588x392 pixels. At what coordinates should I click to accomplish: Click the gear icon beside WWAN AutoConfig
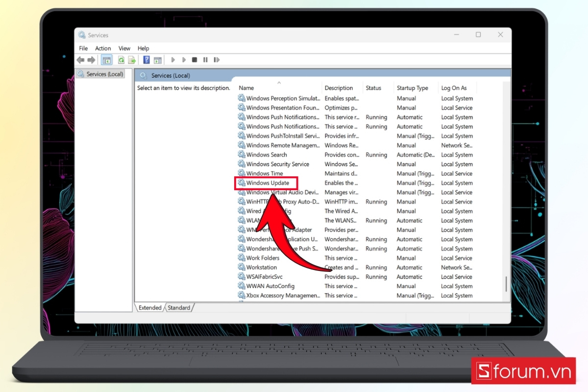(x=242, y=286)
